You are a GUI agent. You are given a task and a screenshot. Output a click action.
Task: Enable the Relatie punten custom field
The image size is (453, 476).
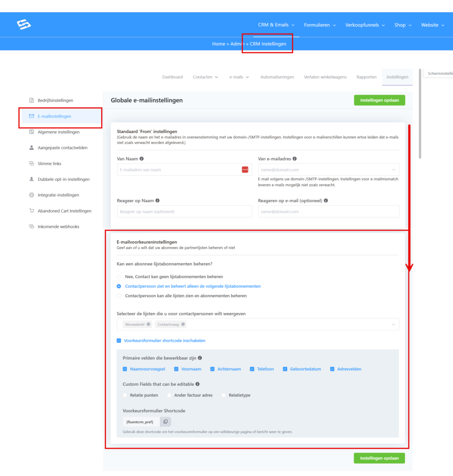pos(125,395)
